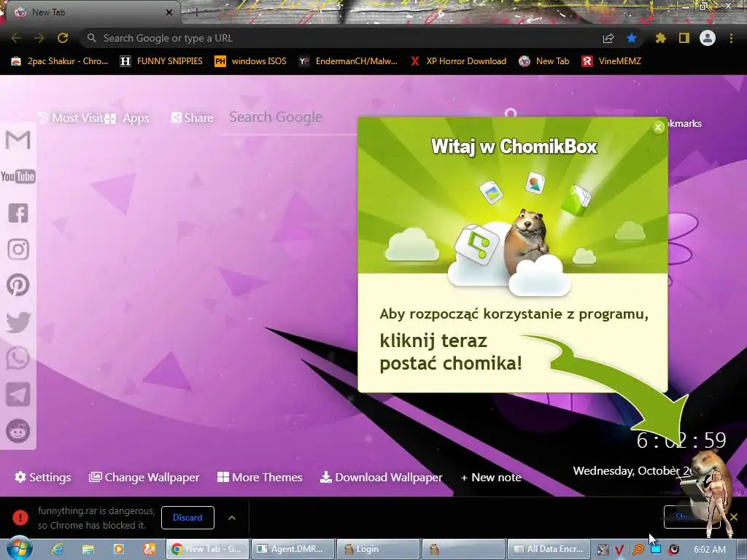Open Instagram from the sidebar
The width and height of the screenshot is (747, 560).
coord(18,249)
